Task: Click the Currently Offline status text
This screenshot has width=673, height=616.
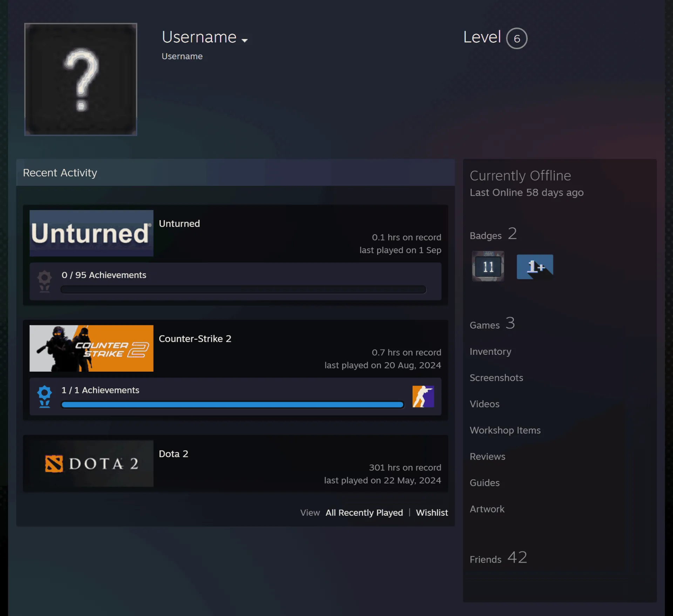Action: 520,176
